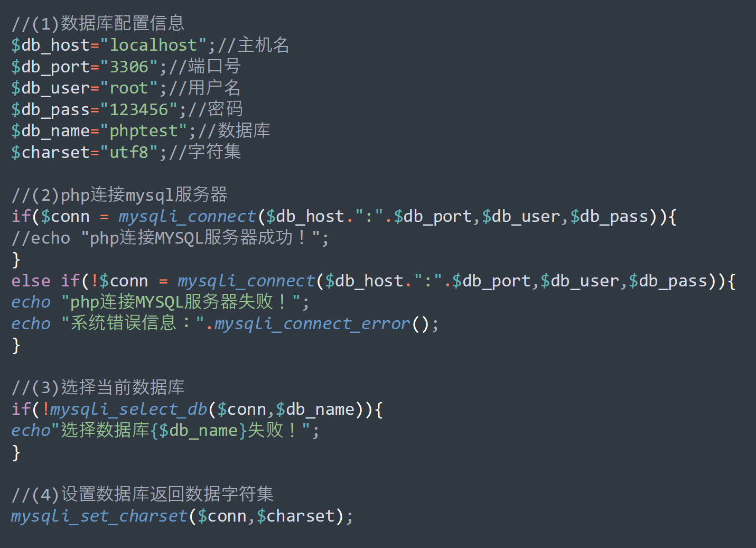Click the comment //(3)选择当前数据库
Viewport: 756px width, 548px height.
tap(98, 388)
